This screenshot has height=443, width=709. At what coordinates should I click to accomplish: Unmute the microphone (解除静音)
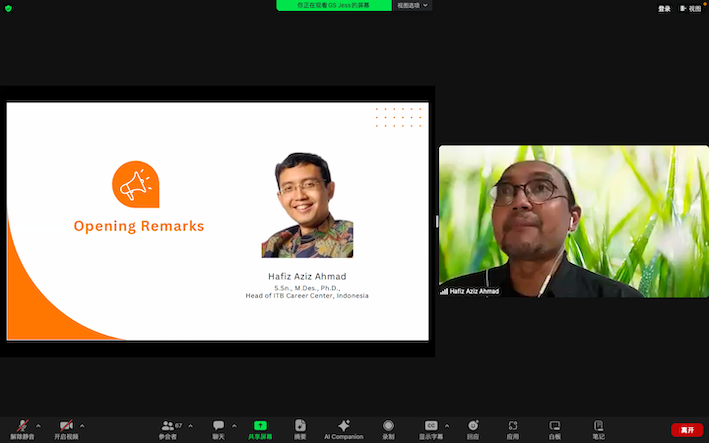tap(22, 429)
